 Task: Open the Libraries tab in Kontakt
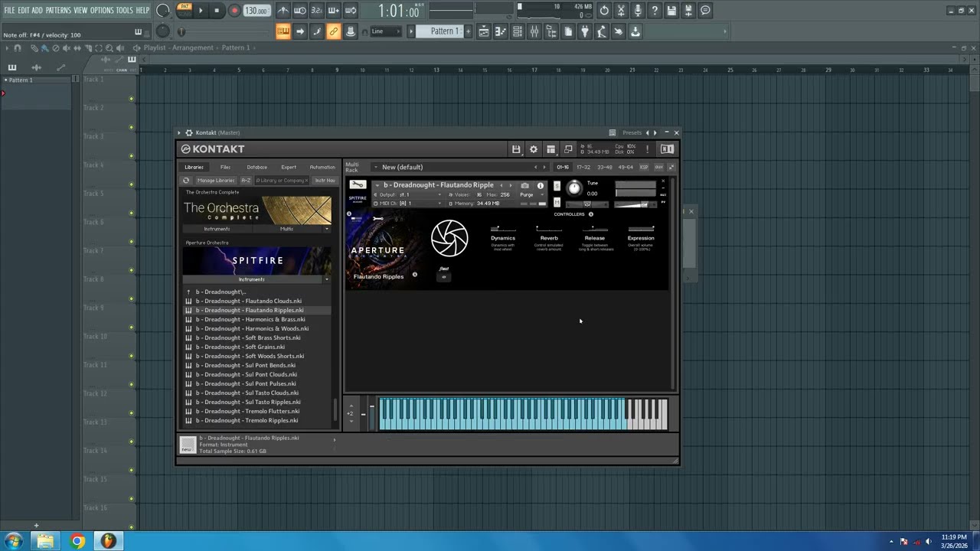pyautogui.click(x=194, y=167)
